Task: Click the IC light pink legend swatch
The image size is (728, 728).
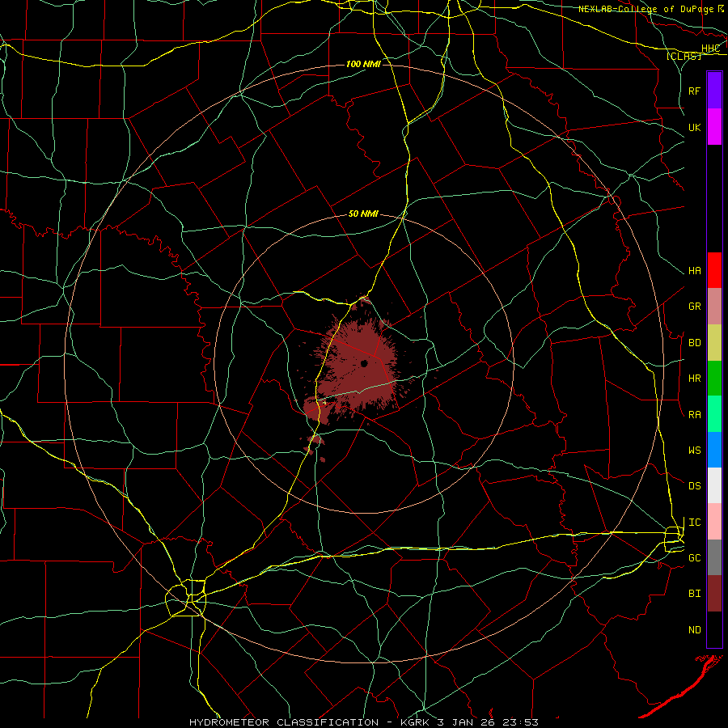Action: tap(714, 522)
